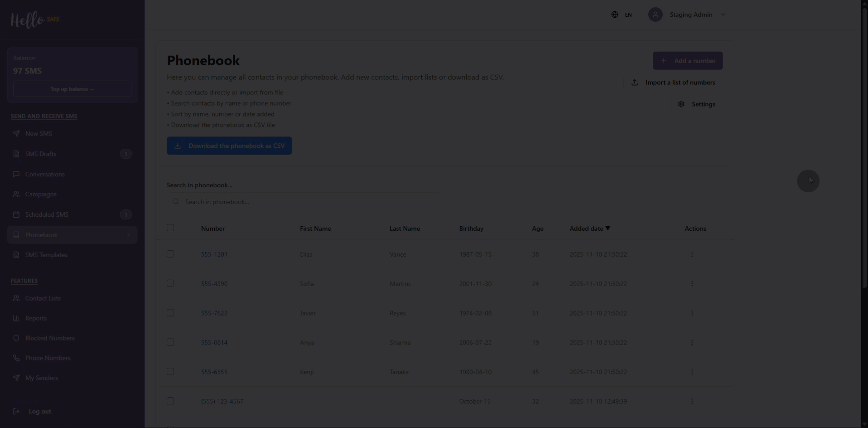Image resolution: width=868 pixels, height=428 pixels.
Task: Open actions menu for (555) 123-4567 row
Action: point(692,401)
